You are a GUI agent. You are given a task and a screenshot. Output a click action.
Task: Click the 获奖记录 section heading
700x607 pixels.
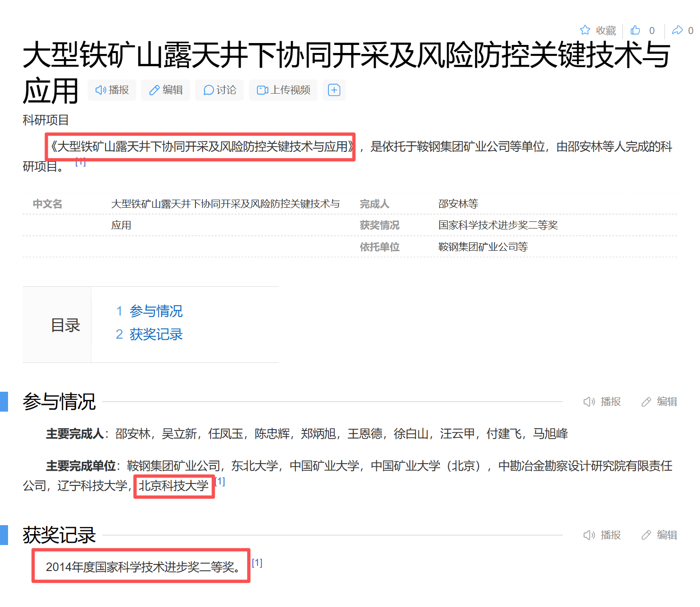tap(59, 535)
